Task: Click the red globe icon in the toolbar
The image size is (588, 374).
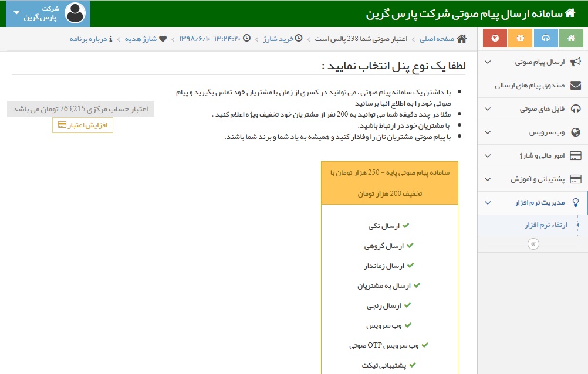Action: [495, 37]
